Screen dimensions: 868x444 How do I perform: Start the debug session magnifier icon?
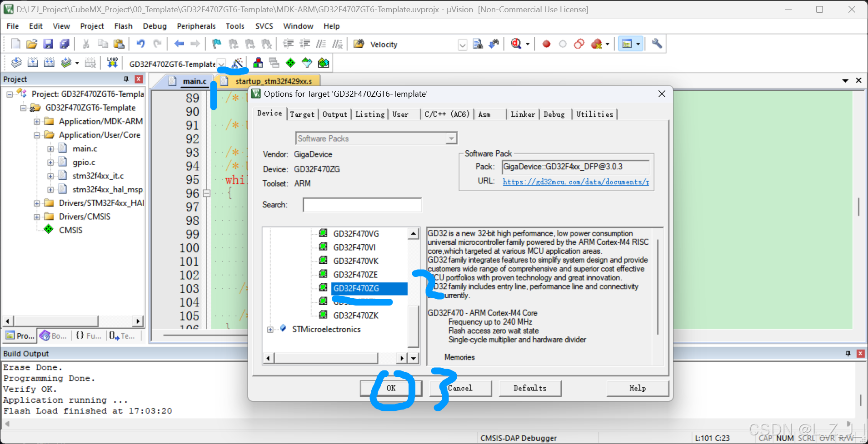(516, 44)
